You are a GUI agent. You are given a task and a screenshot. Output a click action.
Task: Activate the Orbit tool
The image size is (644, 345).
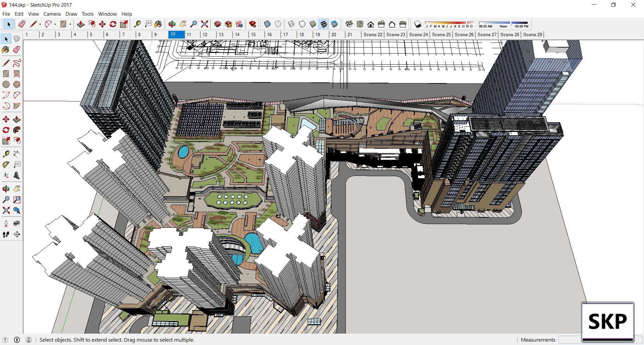[x=172, y=24]
